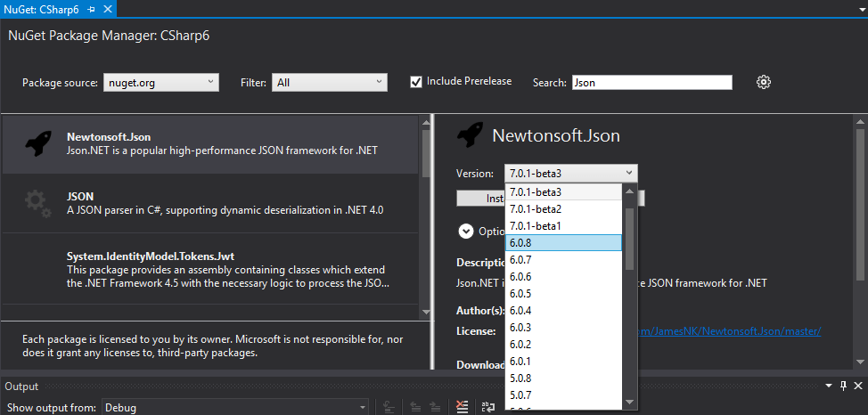This screenshot has height=415, width=868.
Task: Pick version 6.0.6
Action: [563, 277]
